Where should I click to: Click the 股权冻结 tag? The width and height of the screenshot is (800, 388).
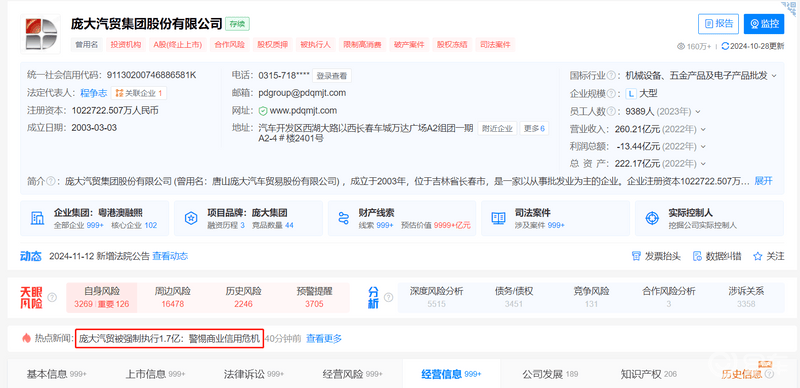coord(452,45)
